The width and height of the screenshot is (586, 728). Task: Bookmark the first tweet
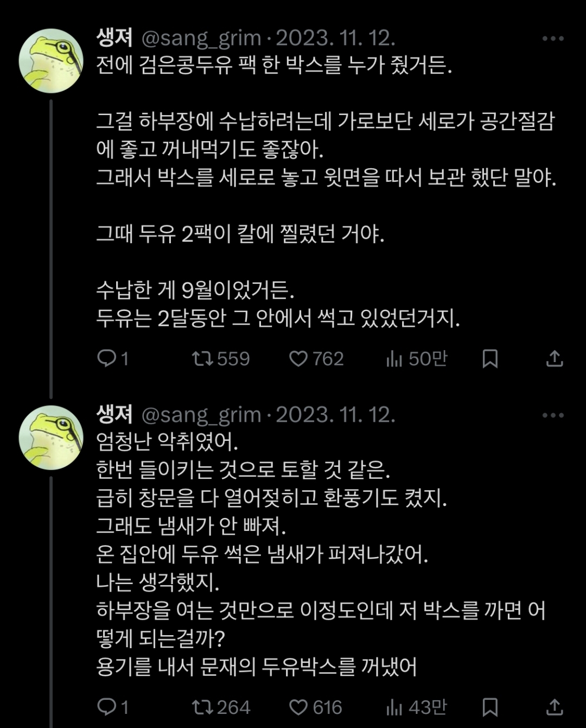click(490, 358)
